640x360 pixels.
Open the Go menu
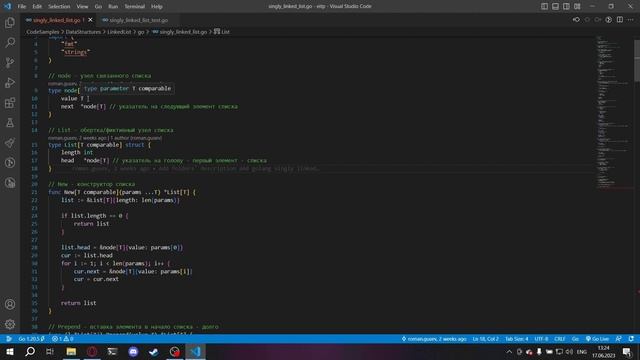(98, 7)
